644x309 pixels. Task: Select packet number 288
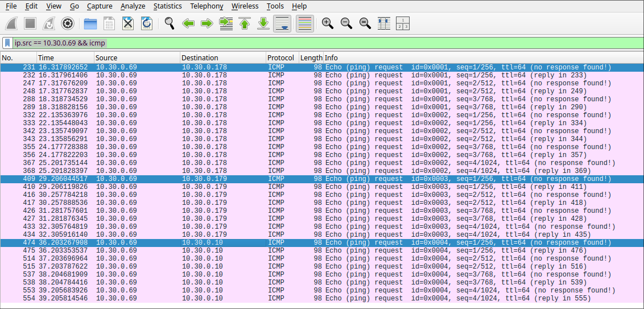pyautogui.click(x=322, y=99)
